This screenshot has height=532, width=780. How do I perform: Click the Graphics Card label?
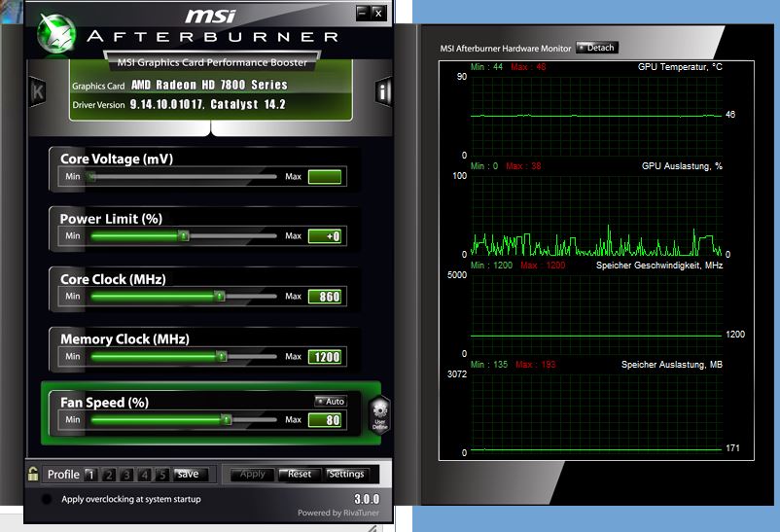[98, 86]
